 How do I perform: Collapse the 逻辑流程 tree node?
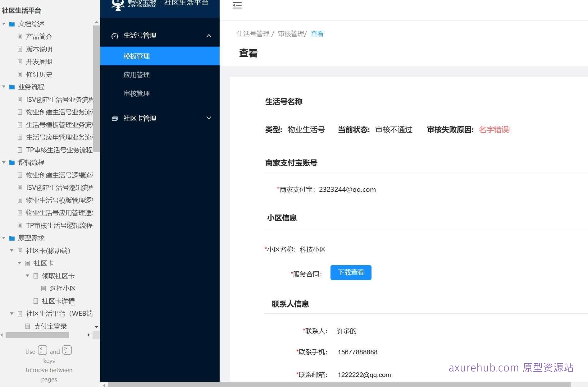tap(3, 163)
